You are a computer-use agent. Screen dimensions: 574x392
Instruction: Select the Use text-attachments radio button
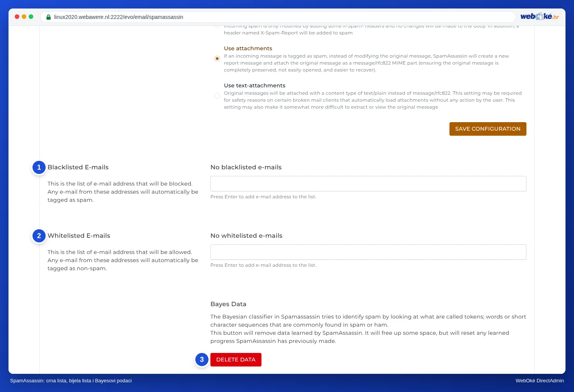tap(217, 95)
